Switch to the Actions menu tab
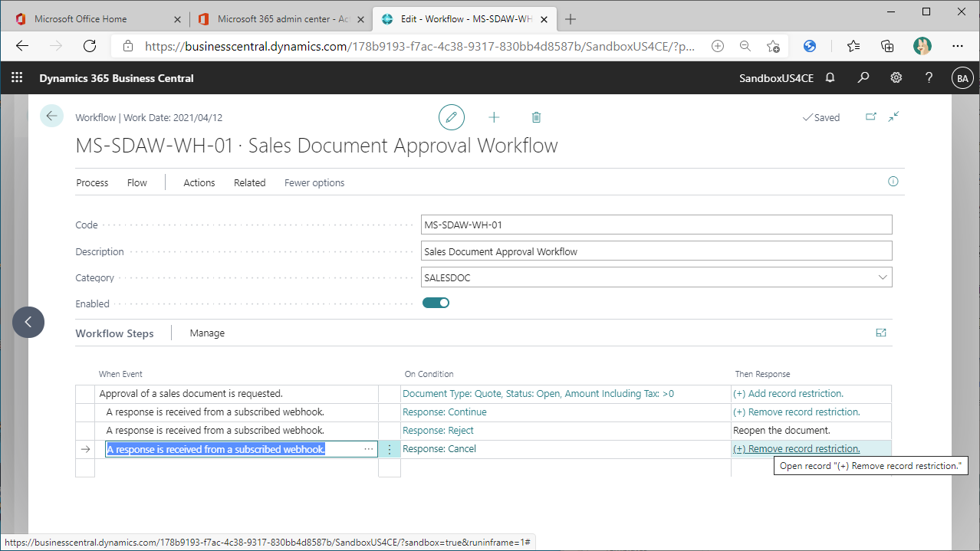Image resolution: width=980 pixels, height=551 pixels. point(199,182)
